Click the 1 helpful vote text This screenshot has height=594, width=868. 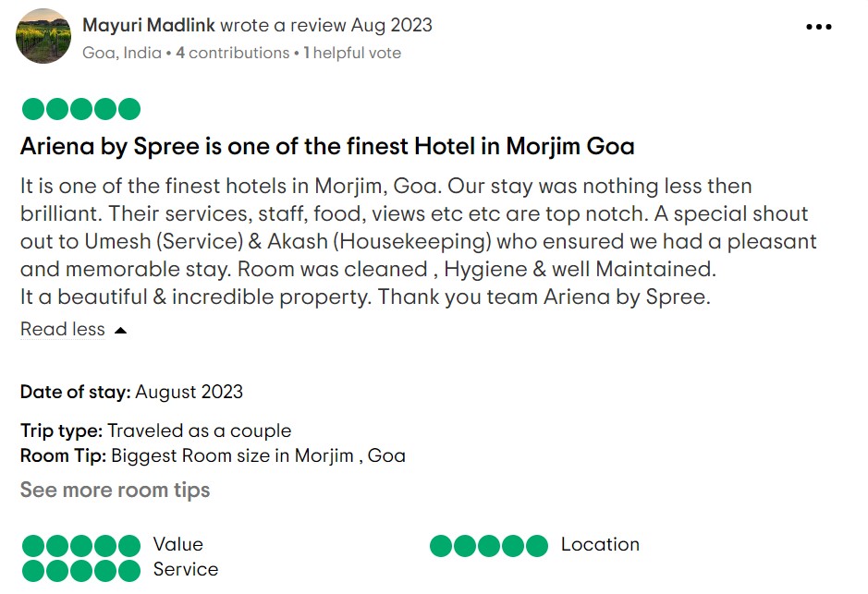(x=352, y=53)
